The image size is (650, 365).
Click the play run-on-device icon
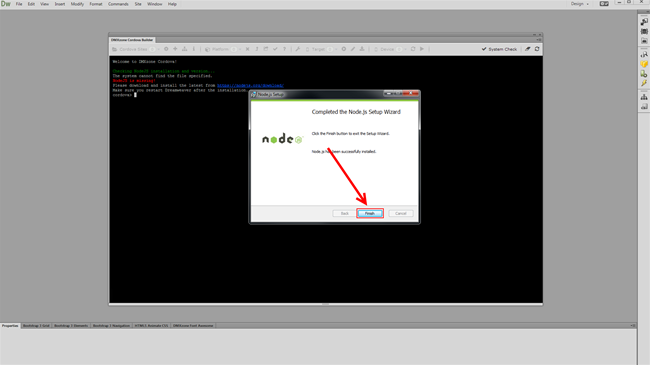pos(422,49)
